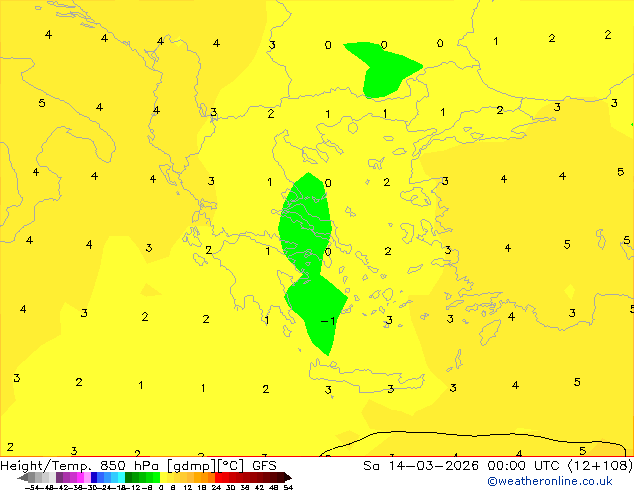This screenshot has height=490, width=634.
Task: Select the 'Height/Temp. 850 hPa' title text
Action: tap(79, 466)
